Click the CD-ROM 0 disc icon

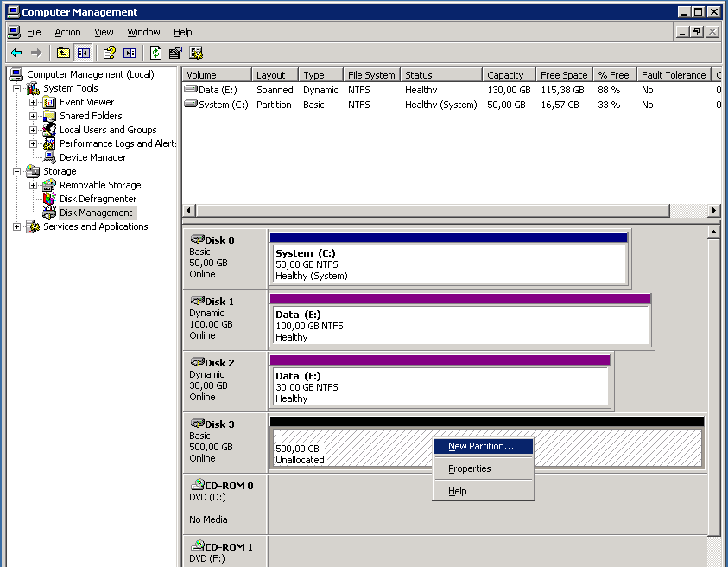(x=197, y=485)
